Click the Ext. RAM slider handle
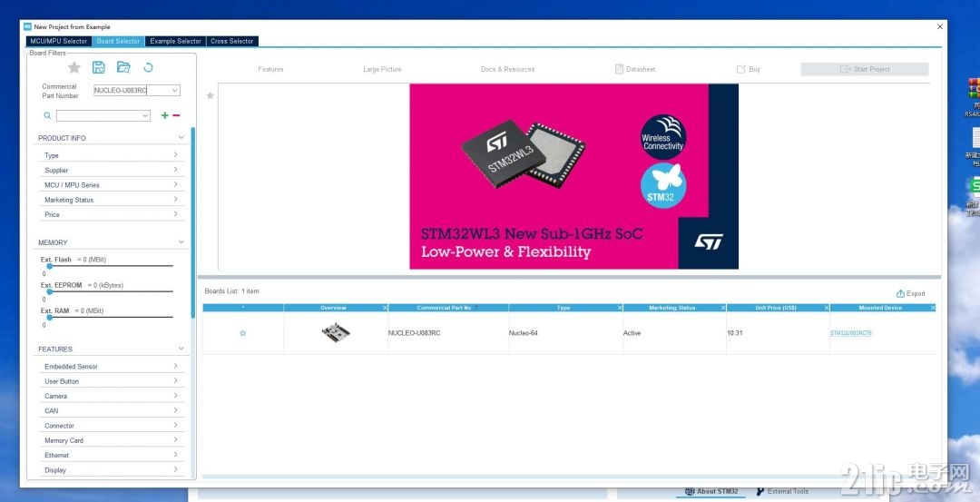This screenshot has height=502, width=980. [49, 318]
